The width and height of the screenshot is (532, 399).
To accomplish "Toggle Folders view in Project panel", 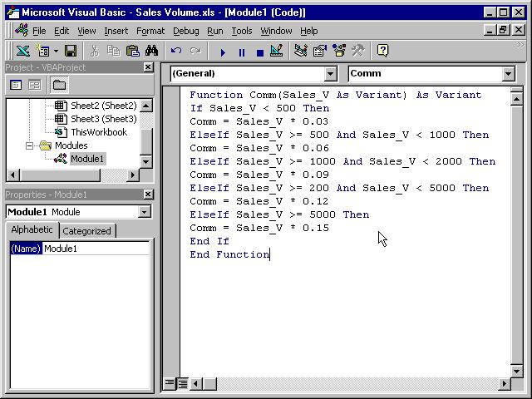I will [59, 85].
